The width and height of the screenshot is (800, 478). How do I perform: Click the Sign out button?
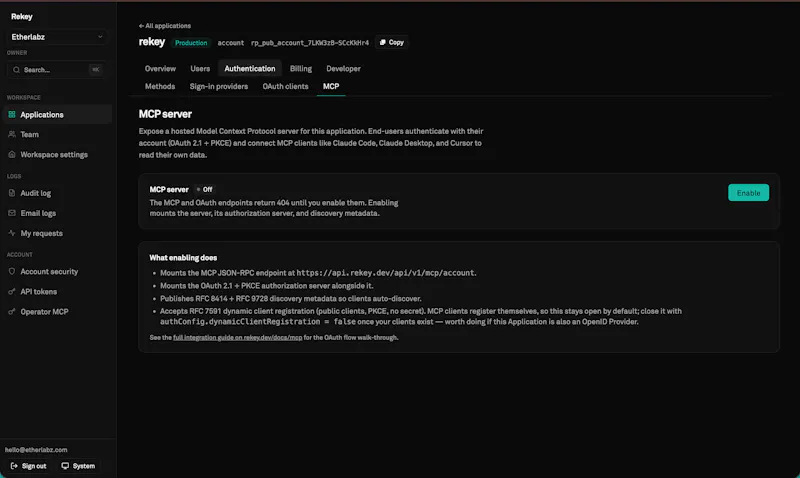coord(29,466)
